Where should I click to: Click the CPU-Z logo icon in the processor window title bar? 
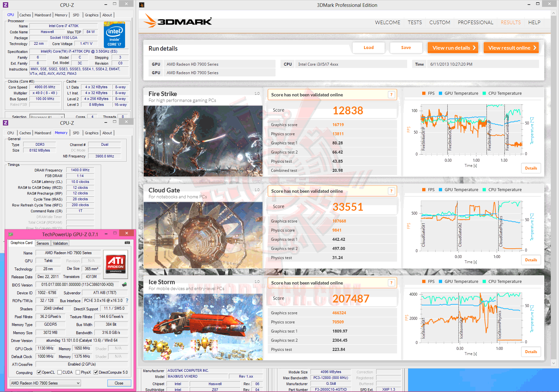coord(5,5)
